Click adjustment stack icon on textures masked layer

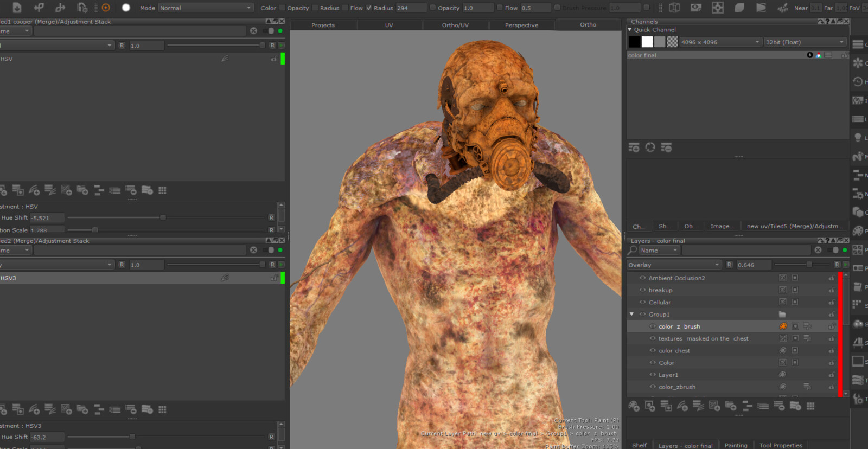tap(807, 338)
